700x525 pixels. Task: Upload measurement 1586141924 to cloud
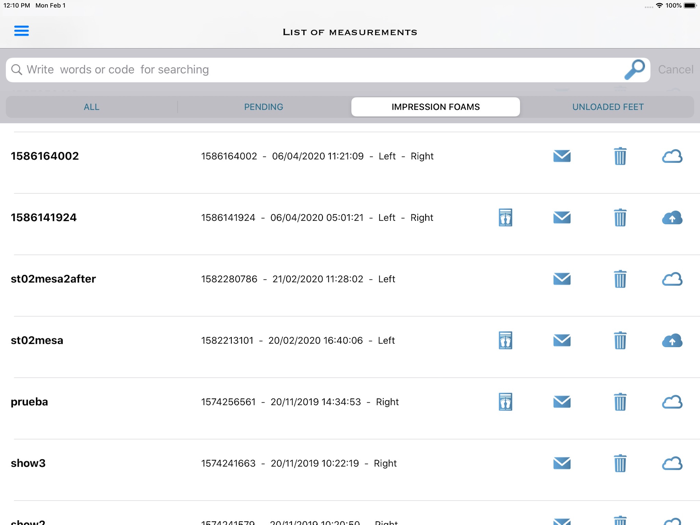(672, 217)
